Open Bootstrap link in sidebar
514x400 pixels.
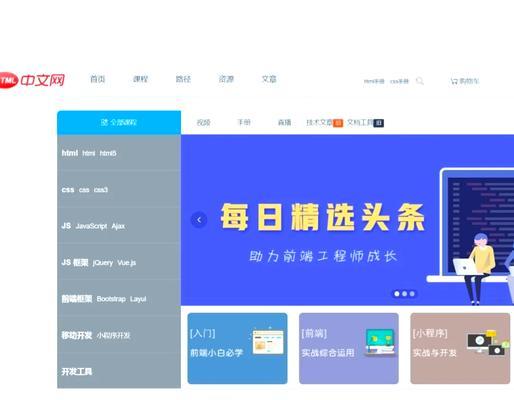[x=111, y=299]
